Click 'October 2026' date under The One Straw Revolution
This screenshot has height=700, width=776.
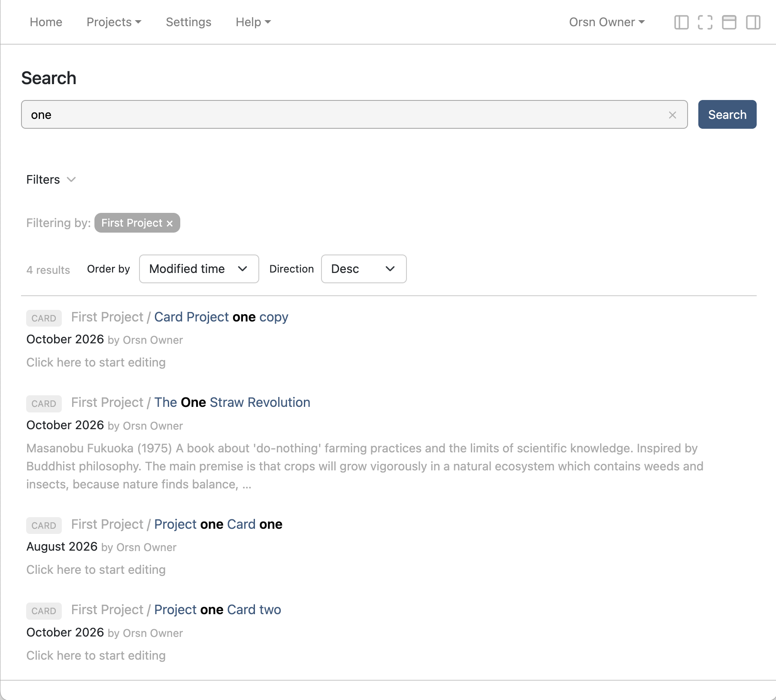pyautogui.click(x=65, y=425)
